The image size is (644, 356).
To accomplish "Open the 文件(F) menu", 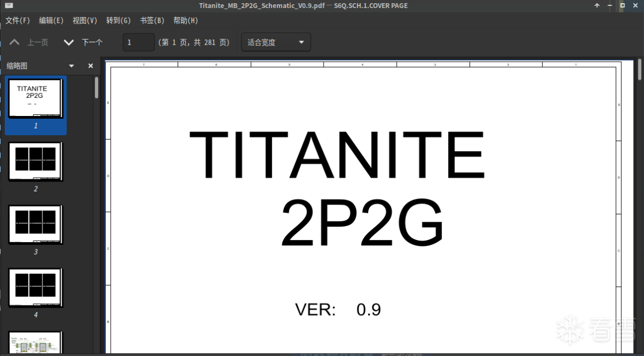I will coord(18,20).
